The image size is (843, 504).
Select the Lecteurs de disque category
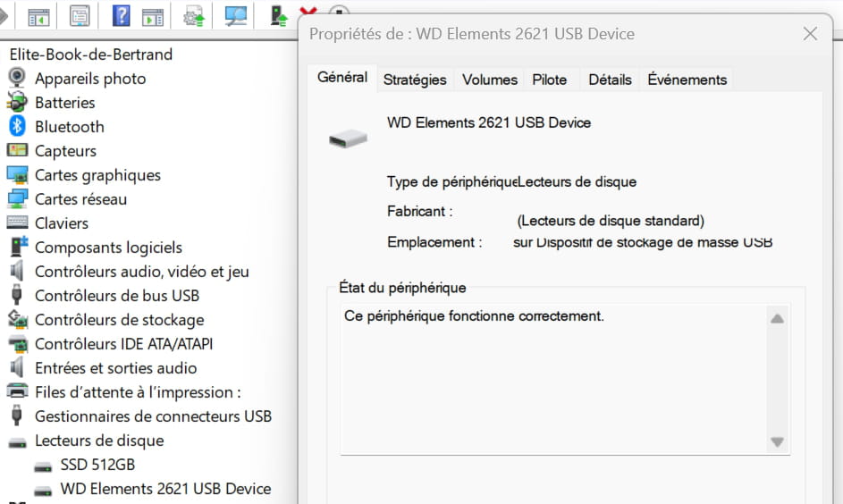click(99, 441)
